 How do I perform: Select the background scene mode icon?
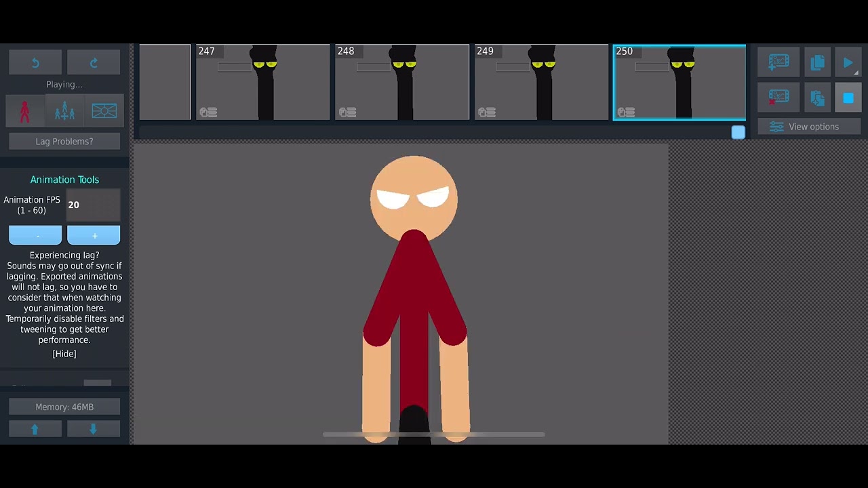(x=104, y=111)
